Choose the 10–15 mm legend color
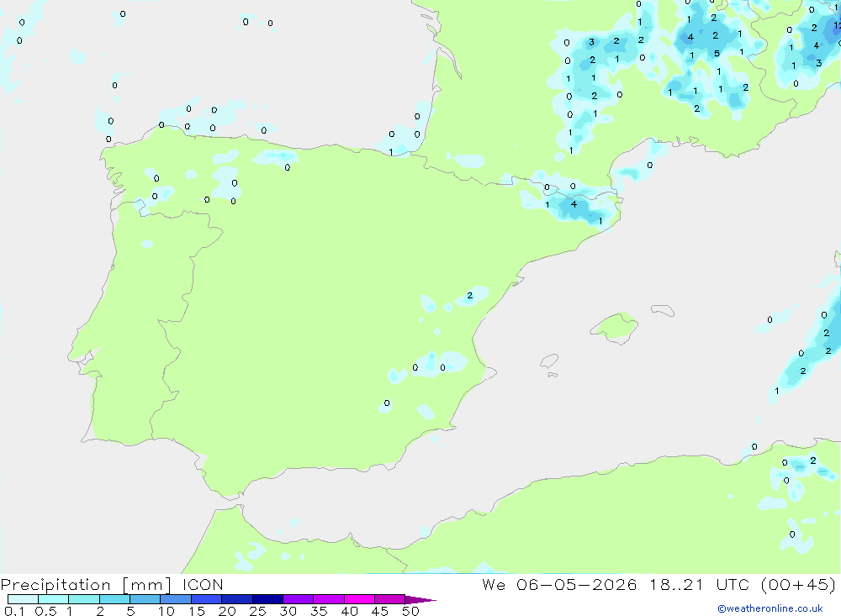This screenshot has height=616, width=841. coord(176,599)
